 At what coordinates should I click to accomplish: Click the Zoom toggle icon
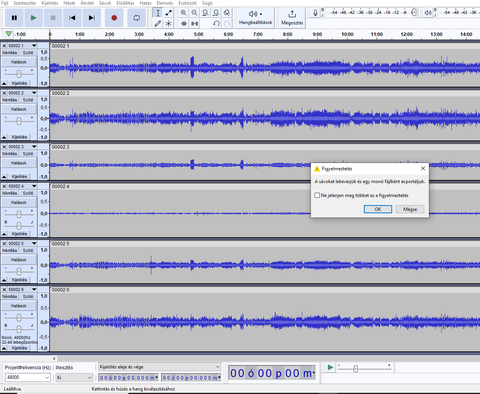coord(227,13)
